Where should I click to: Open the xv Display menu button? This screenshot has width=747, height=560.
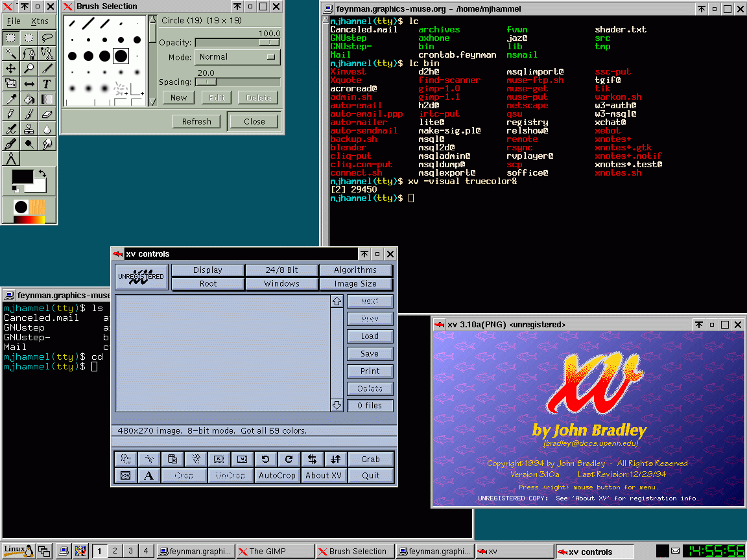(207, 270)
